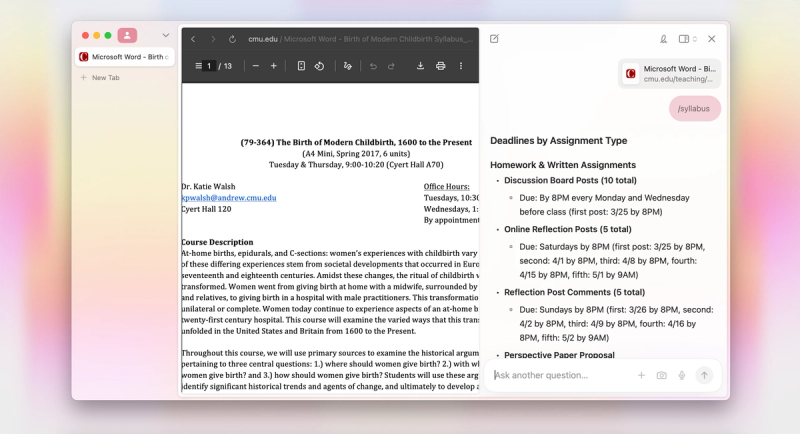The image size is (800, 434).
Task: Click the browser back arrow
Action: 193,39
